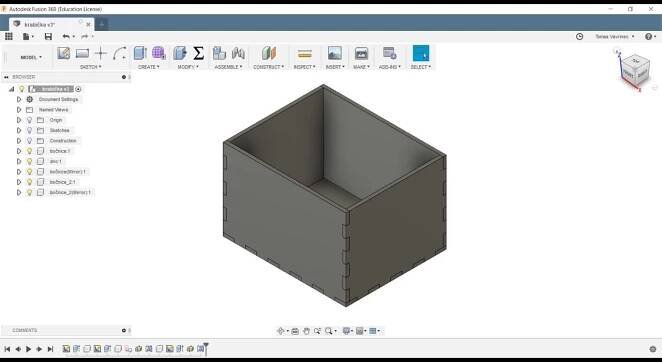This screenshot has width=662, height=362.
Task: Expand the dno:1 component
Action: click(19, 161)
